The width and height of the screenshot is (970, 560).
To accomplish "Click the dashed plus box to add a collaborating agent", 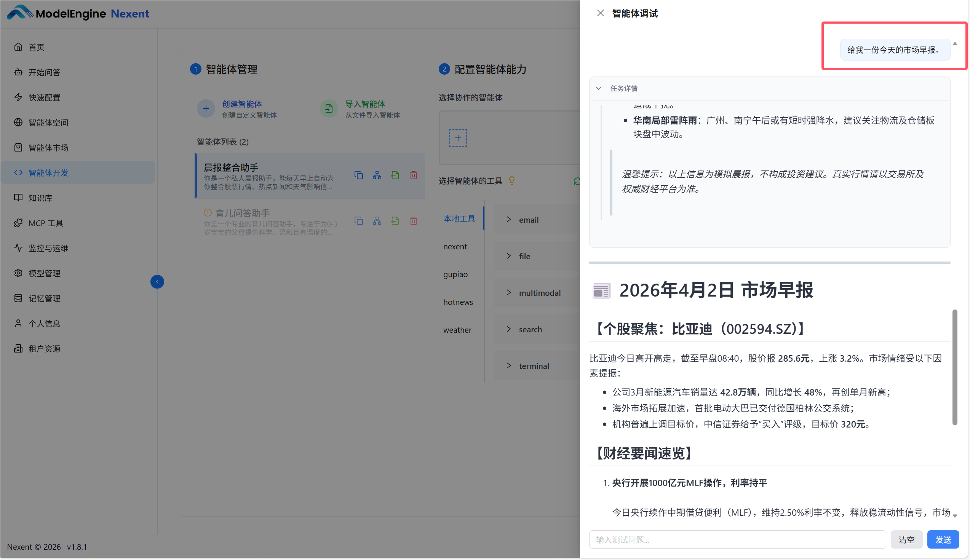I will point(458,138).
